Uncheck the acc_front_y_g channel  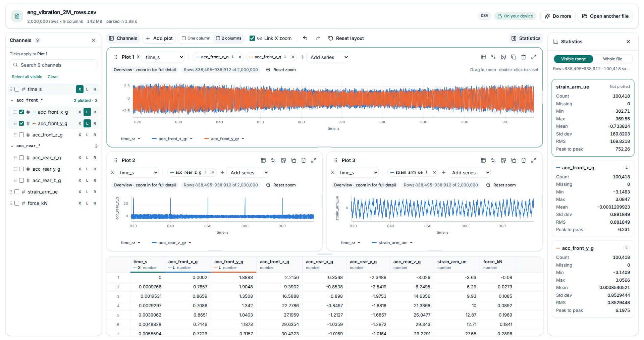click(x=21, y=123)
